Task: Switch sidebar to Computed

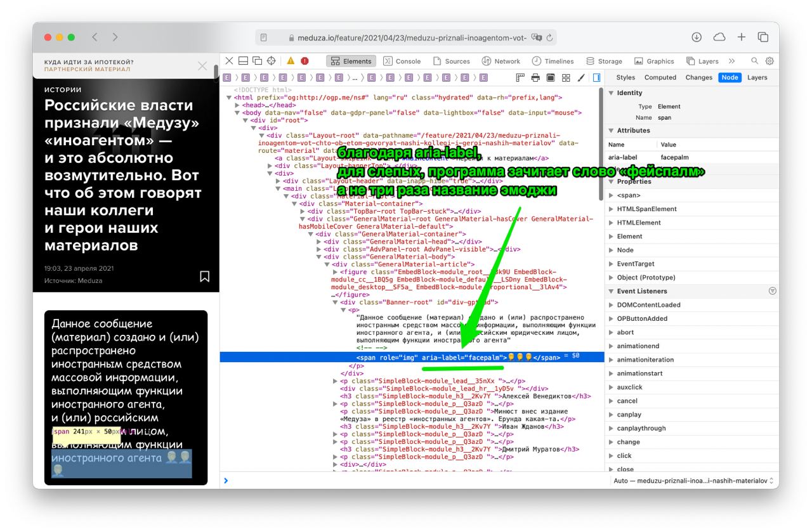Action: (660, 77)
